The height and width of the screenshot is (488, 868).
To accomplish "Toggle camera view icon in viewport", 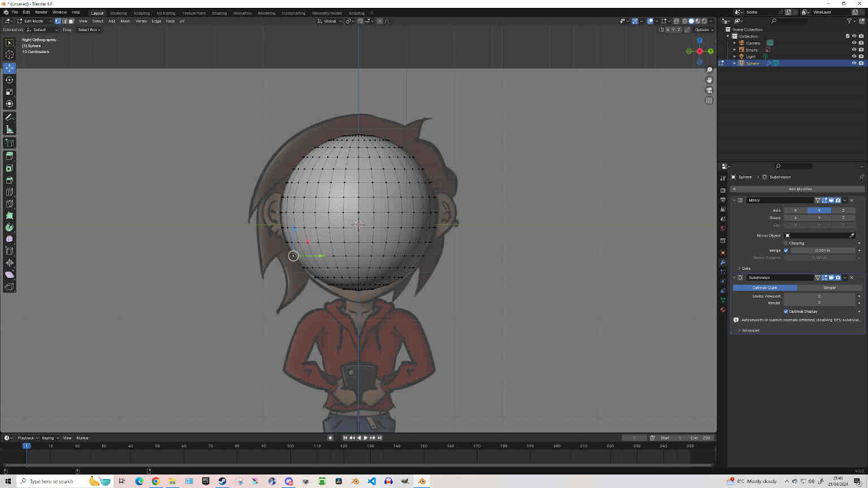I will tap(709, 90).
